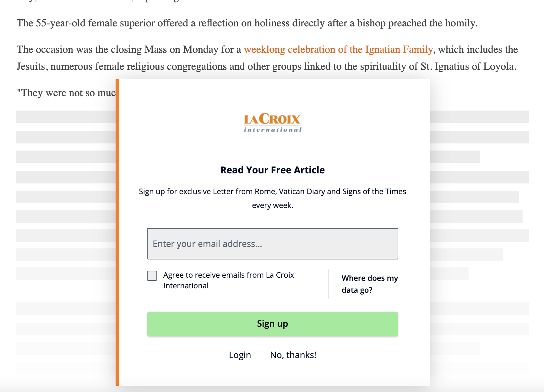Image resolution: width=544 pixels, height=392 pixels.
Task: Click the 'international' subtitle under the logo
Action: click(x=272, y=129)
